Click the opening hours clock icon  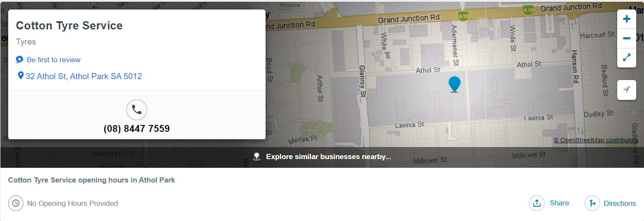coord(16,203)
